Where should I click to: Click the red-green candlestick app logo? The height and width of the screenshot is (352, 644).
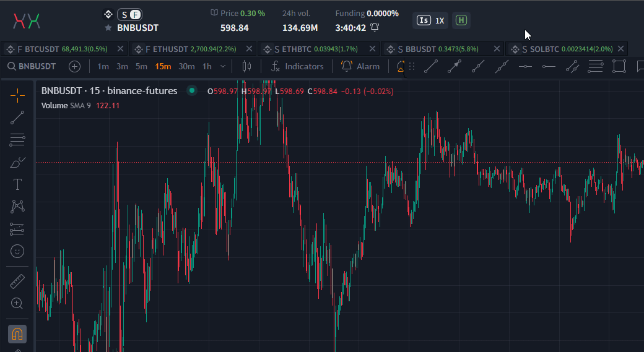[27, 20]
